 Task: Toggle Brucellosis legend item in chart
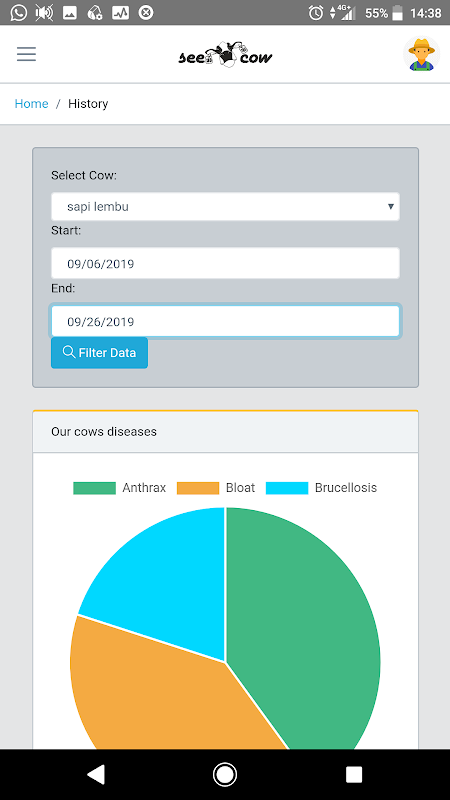pyautogui.click(x=321, y=488)
